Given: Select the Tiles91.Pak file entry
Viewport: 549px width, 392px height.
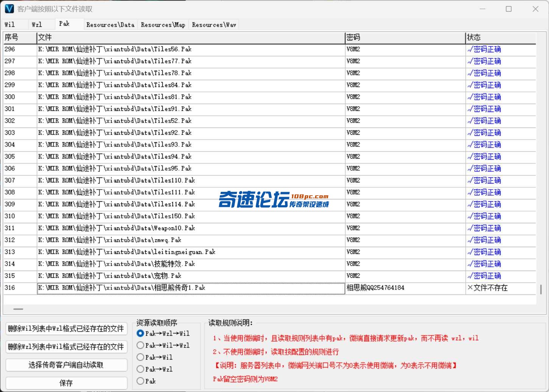Looking at the screenshot, I should [191, 109].
